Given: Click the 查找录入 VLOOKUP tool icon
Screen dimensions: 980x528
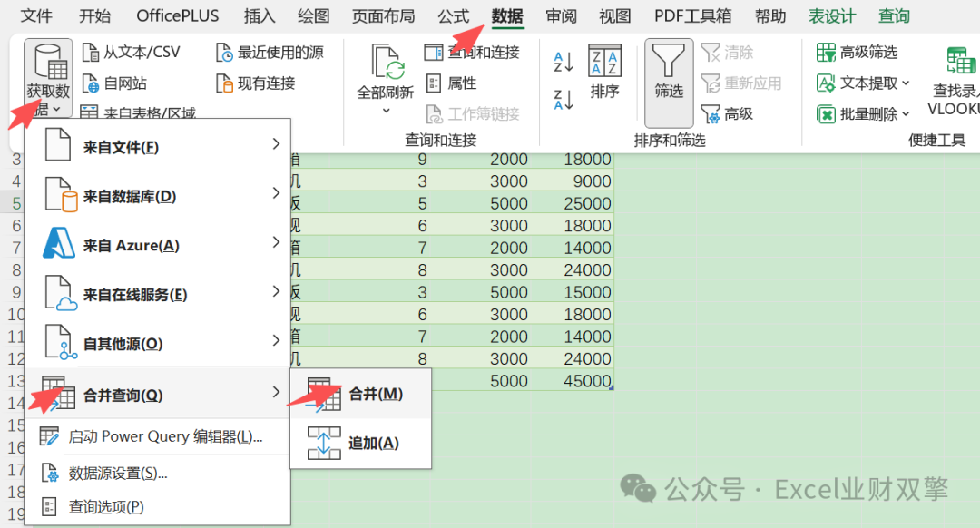Looking at the screenshot, I should coord(961,61).
